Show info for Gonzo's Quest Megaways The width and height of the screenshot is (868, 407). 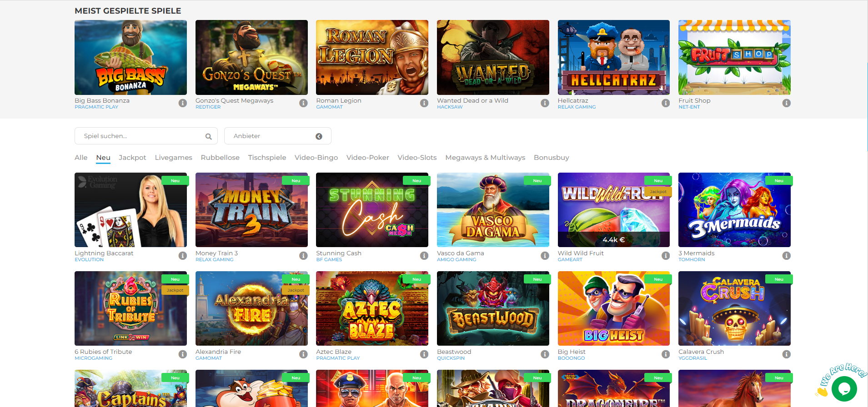pos(303,103)
